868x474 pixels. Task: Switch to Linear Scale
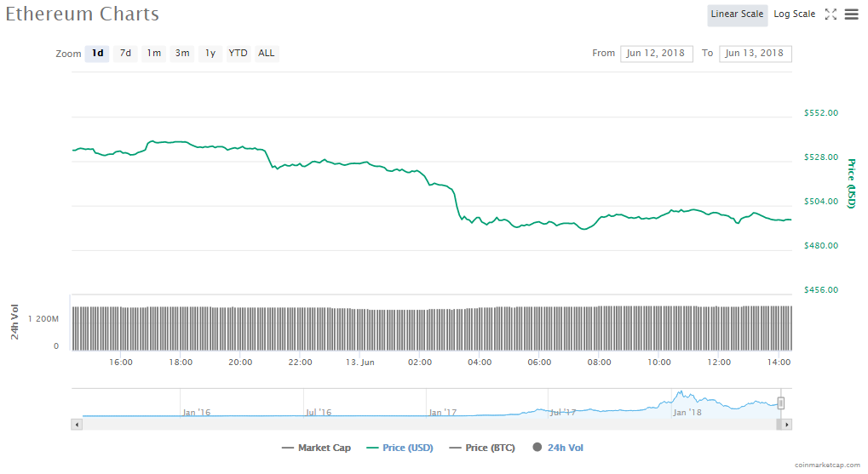(x=737, y=14)
